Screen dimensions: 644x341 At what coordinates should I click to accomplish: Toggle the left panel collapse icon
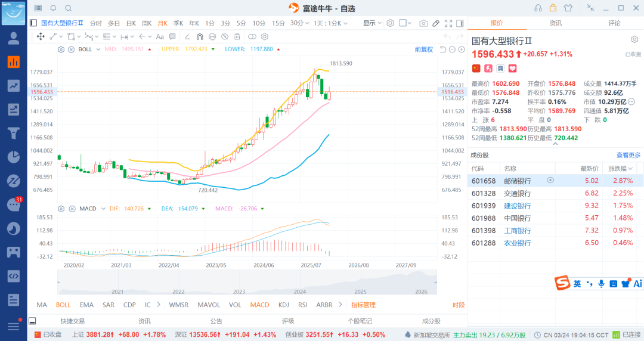33,23
